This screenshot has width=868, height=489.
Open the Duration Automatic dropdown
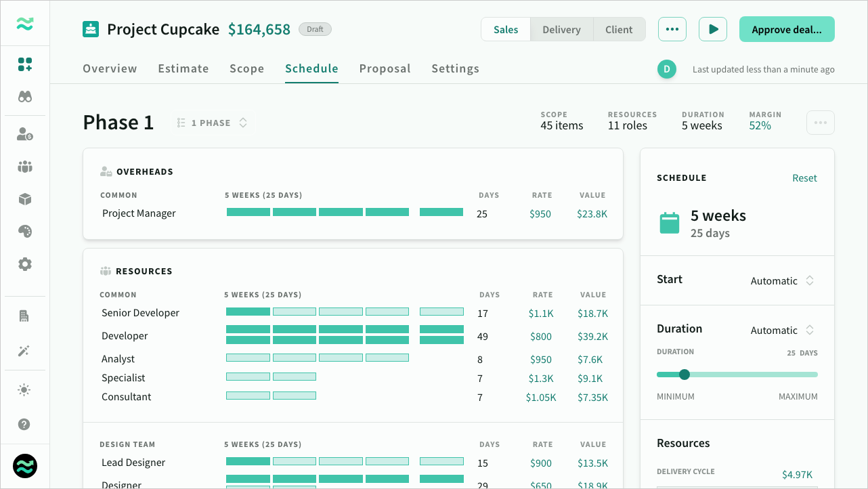tap(782, 331)
